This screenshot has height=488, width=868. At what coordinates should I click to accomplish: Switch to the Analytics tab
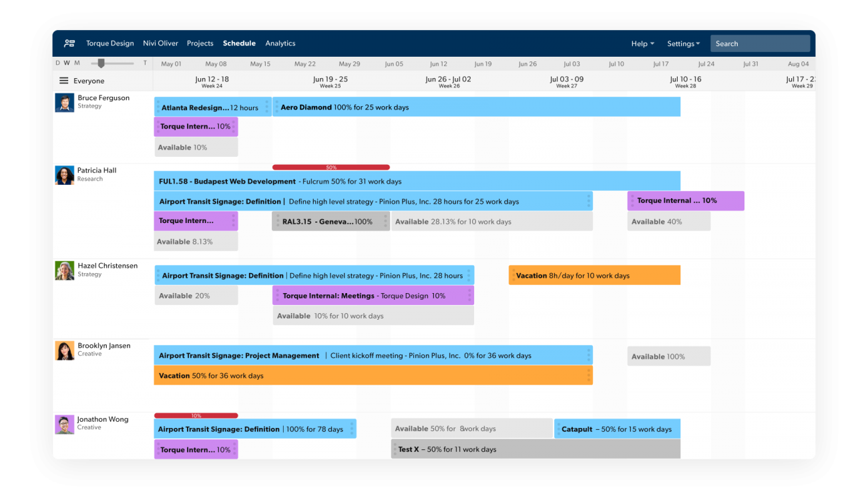[280, 43]
